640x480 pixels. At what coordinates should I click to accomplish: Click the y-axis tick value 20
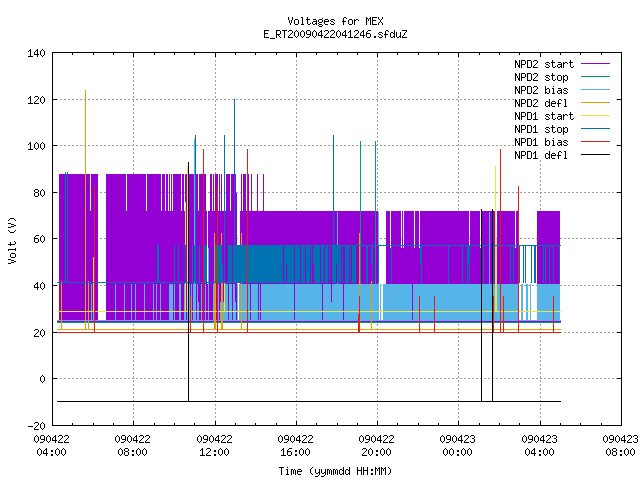click(x=39, y=333)
